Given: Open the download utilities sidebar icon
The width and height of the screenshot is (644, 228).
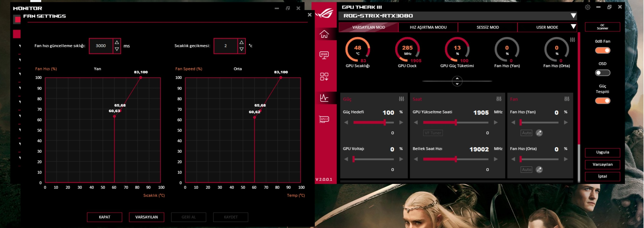Looking at the screenshot, I should pyautogui.click(x=324, y=77).
